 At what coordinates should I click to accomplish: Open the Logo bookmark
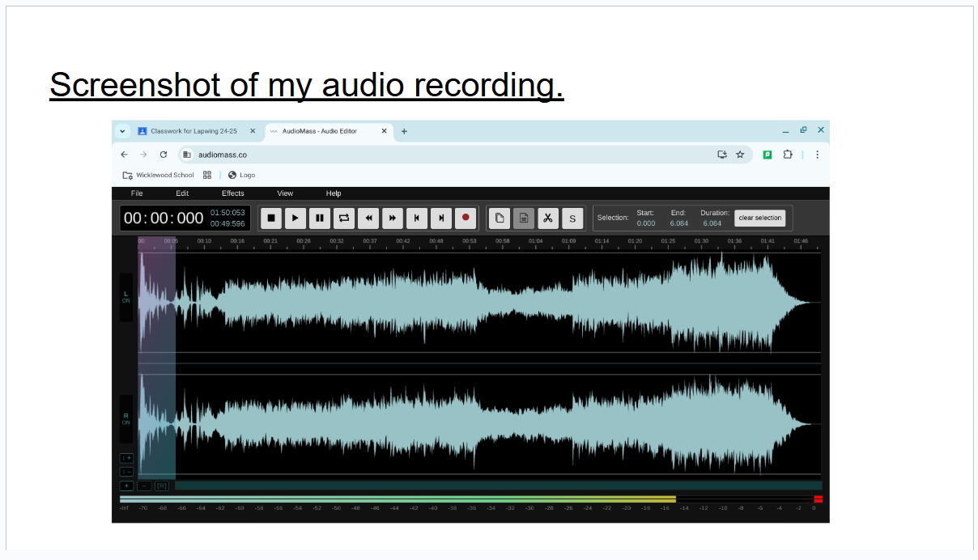tap(242, 175)
